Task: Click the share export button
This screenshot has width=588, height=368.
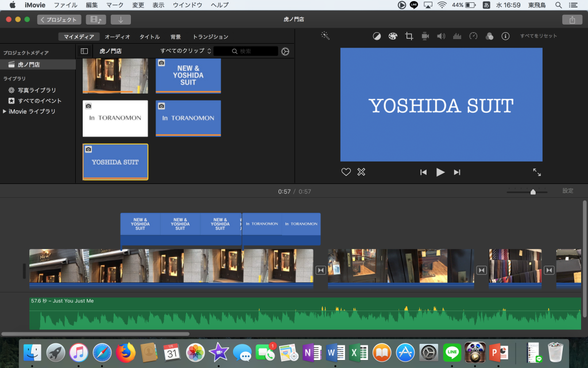Action: [572, 20]
